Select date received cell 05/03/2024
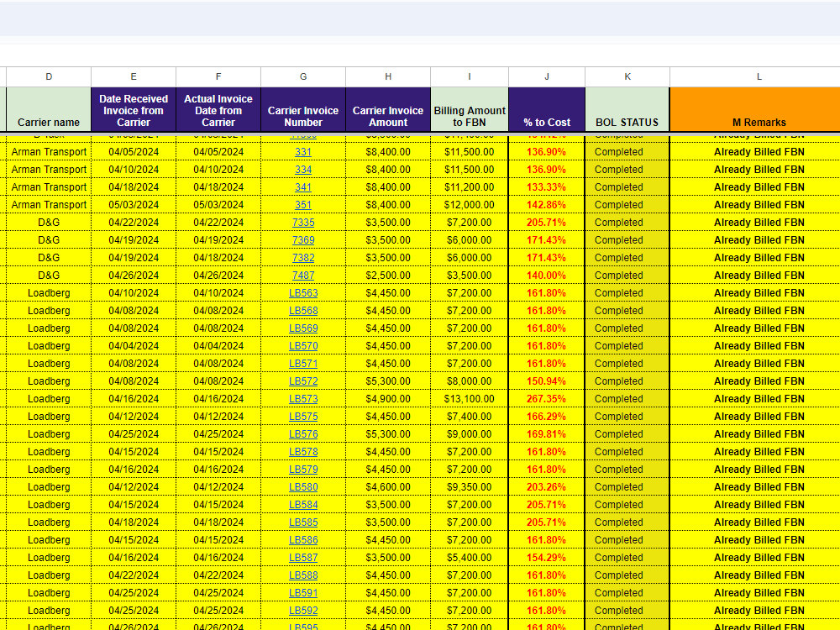This screenshot has height=630, width=840. [x=134, y=205]
